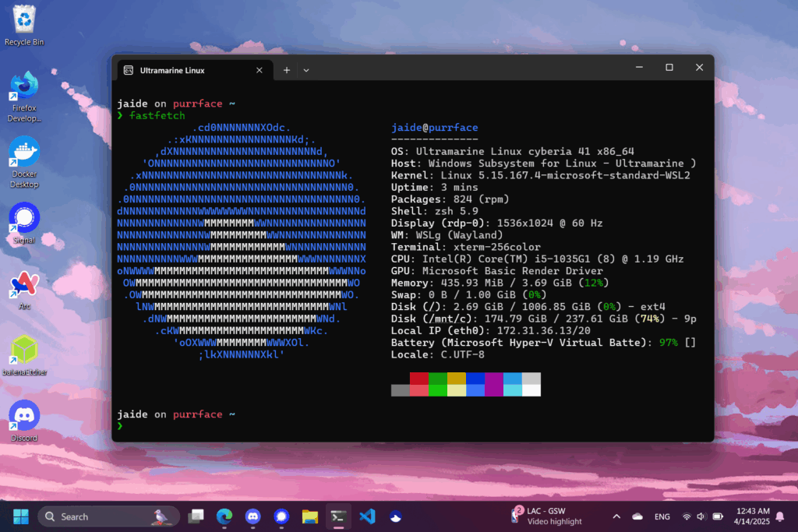798x532 pixels.
Task: Open the notification bell in the taskbar
Action: (x=779, y=516)
